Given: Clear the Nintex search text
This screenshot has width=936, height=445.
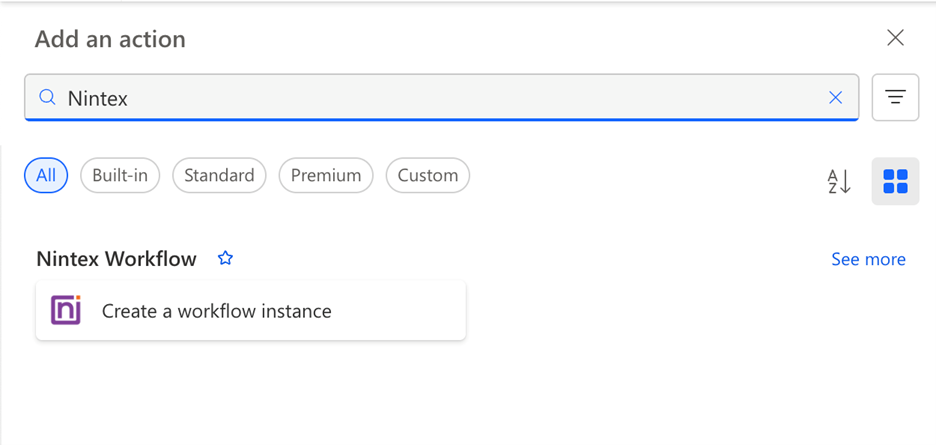Looking at the screenshot, I should [835, 98].
